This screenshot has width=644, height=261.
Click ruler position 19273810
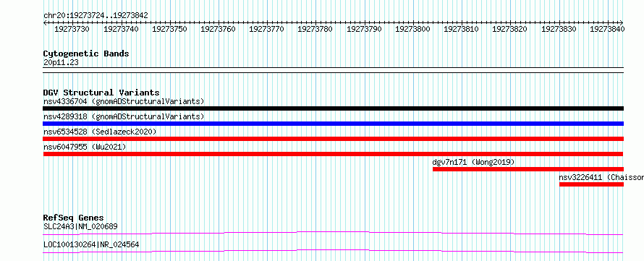point(461,29)
